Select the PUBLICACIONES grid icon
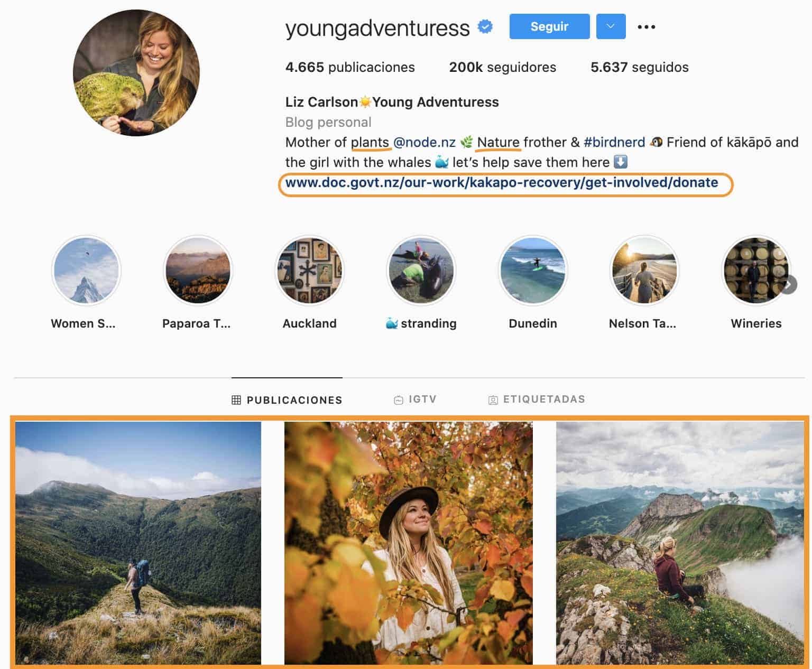812x669 pixels. click(x=236, y=400)
